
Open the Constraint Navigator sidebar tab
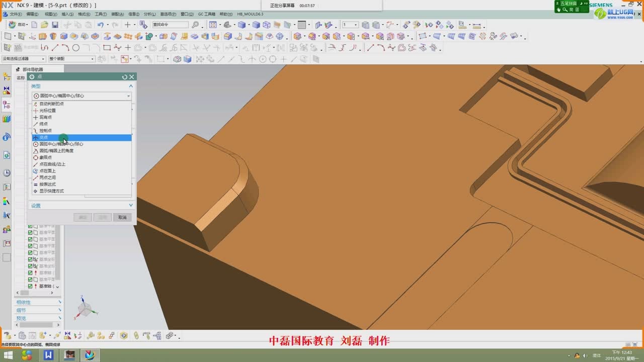point(7,90)
